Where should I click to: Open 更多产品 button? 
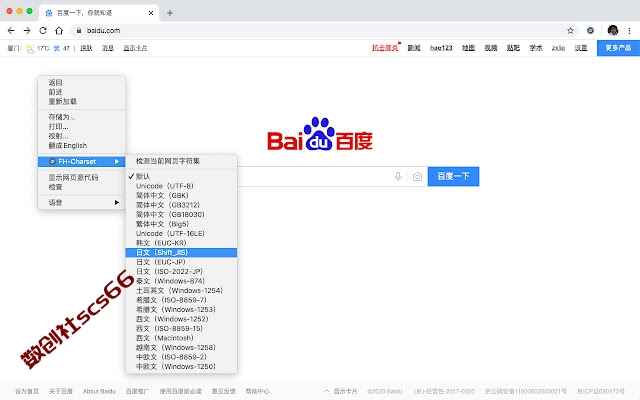tap(618, 48)
